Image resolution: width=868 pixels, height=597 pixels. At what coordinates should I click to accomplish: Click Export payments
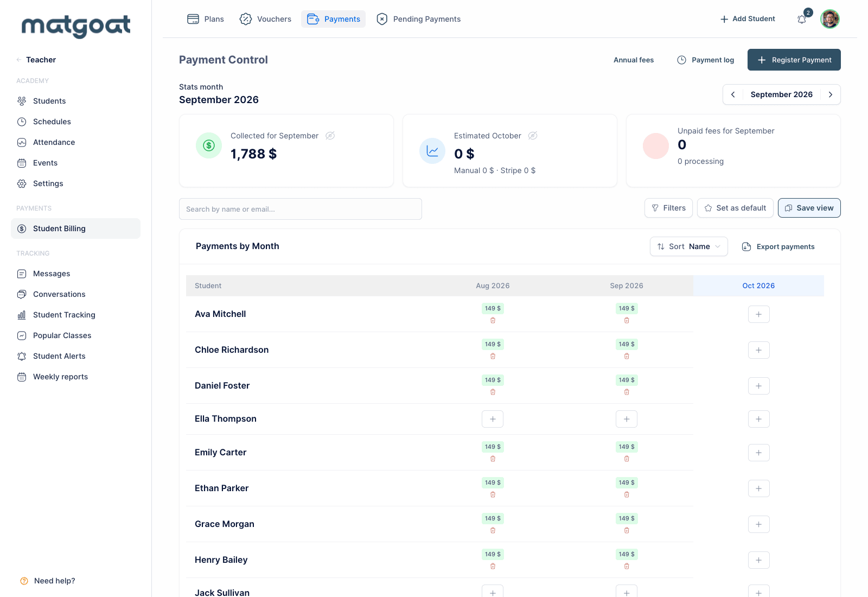click(x=778, y=246)
